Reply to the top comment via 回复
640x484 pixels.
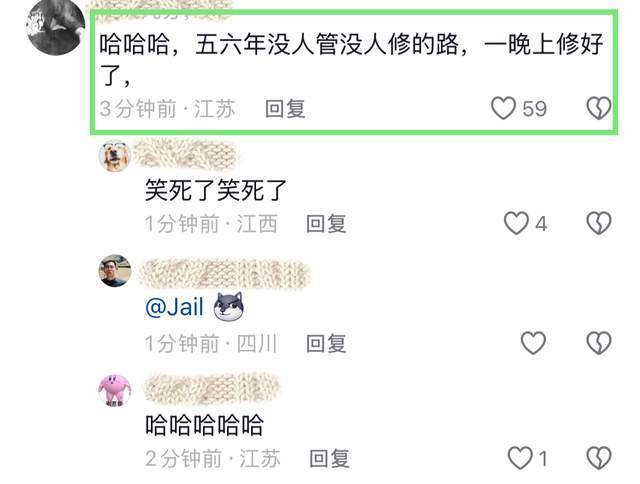(285, 109)
